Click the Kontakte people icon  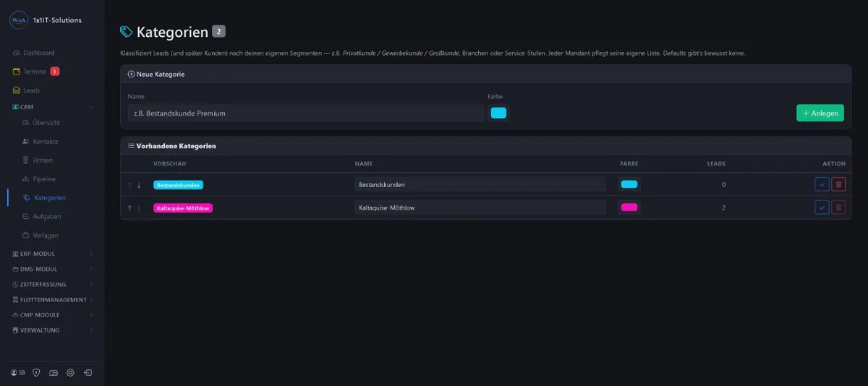click(26, 142)
